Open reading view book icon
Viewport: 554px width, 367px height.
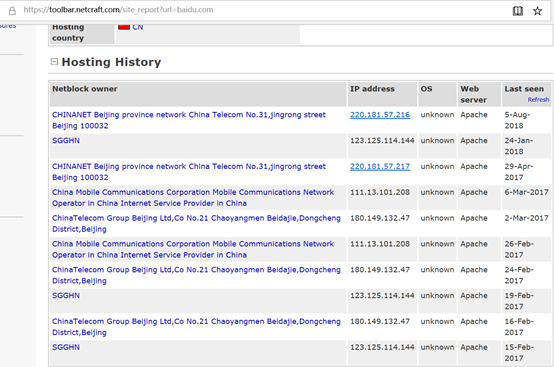[518, 11]
